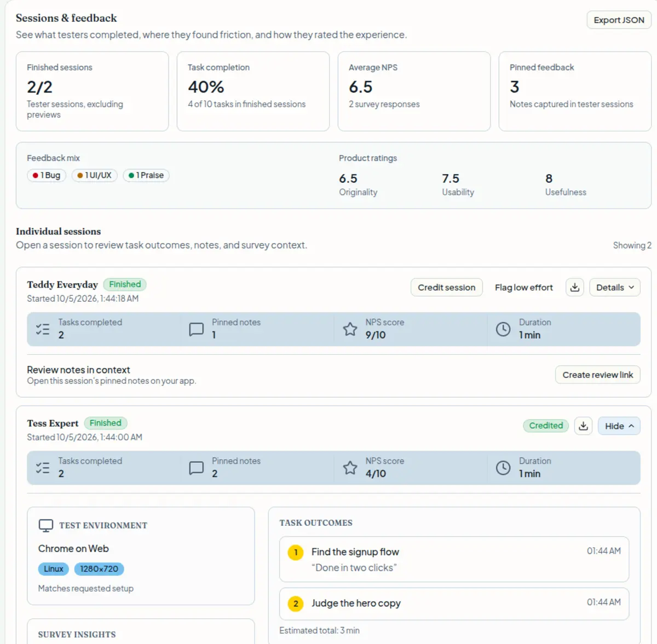Credit Teddy Everyday's session
657x644 pixels.
(447, 287)
